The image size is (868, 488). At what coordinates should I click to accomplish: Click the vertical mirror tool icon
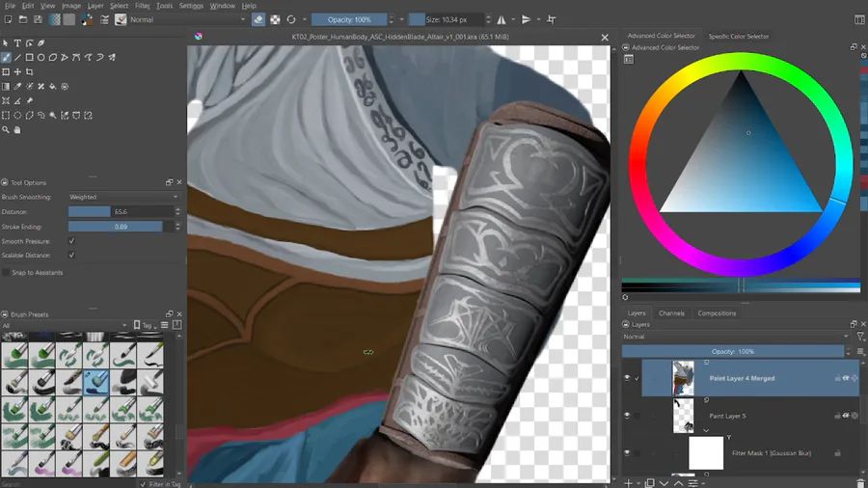pyautogui.click(x=526, y=19)
